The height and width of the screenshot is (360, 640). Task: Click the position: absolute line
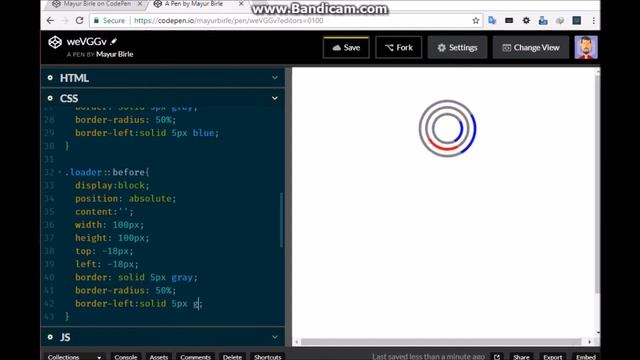[x=125, y=198]
